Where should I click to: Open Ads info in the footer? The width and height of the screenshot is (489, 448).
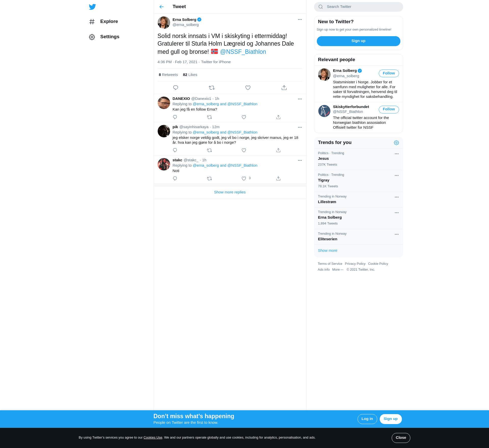pos(323,270)
